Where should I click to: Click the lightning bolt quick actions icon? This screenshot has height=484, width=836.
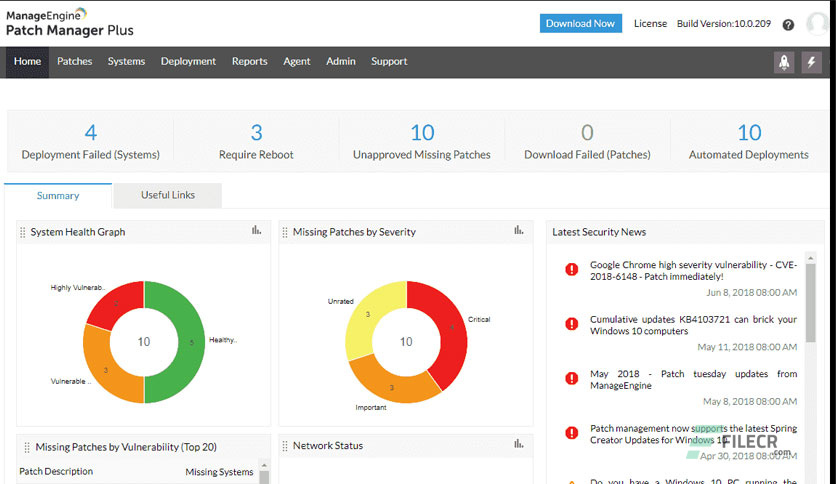[811, 62]
